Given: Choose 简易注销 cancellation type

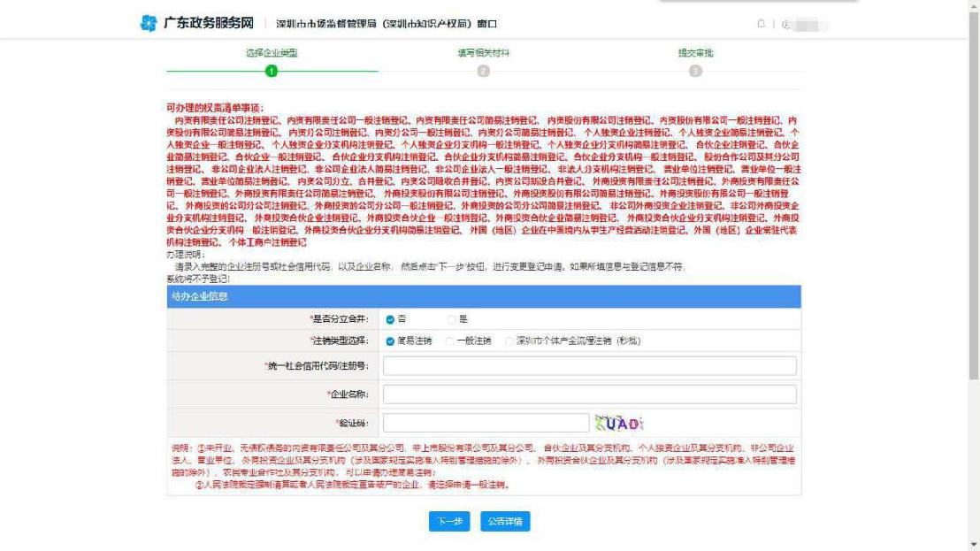Looking at the screenshot, I should coord(390,341).
